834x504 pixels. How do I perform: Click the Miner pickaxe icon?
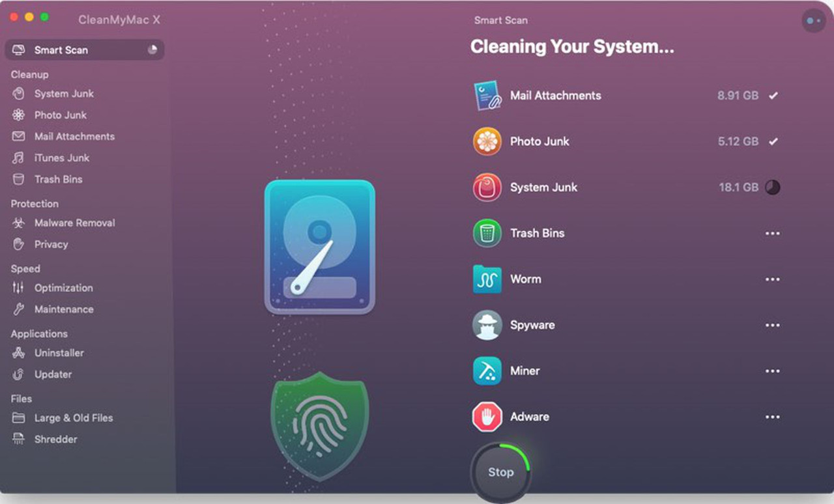(x=487, y=371)
